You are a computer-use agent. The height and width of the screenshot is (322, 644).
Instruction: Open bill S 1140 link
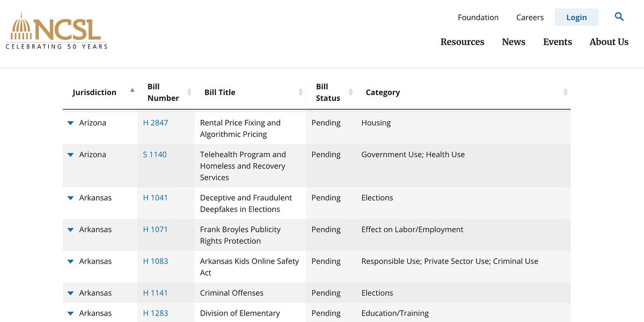pos(155,155)
